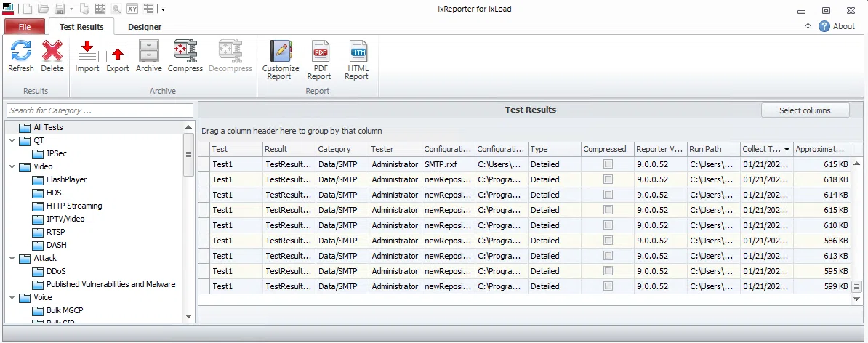Screen dimensions: 868x343
Task: Sort by the Category column header
Action: coord(342,149)
